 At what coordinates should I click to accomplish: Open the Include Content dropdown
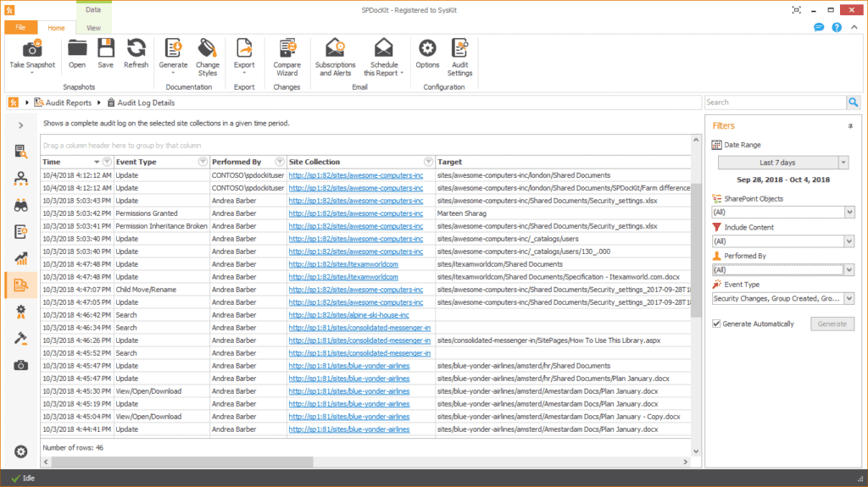849,241
